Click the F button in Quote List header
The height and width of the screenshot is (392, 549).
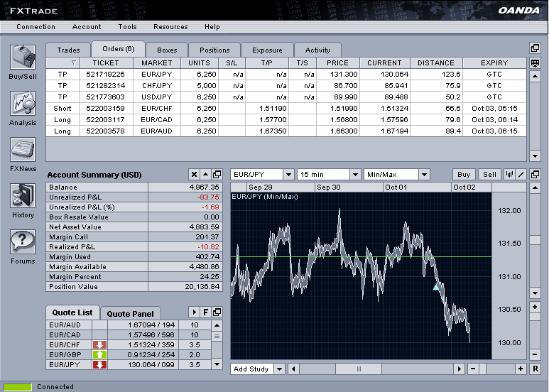tap(206, 312)
